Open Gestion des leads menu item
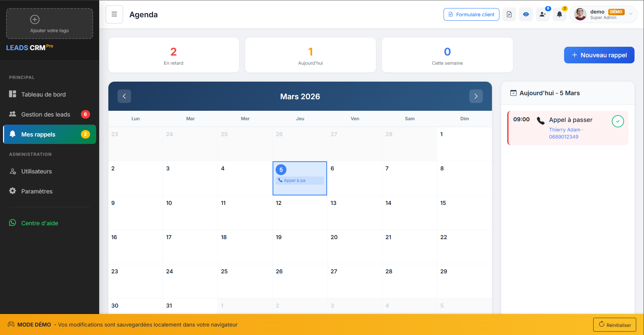Viewport: 644px width, 335px height. point(45,114)
